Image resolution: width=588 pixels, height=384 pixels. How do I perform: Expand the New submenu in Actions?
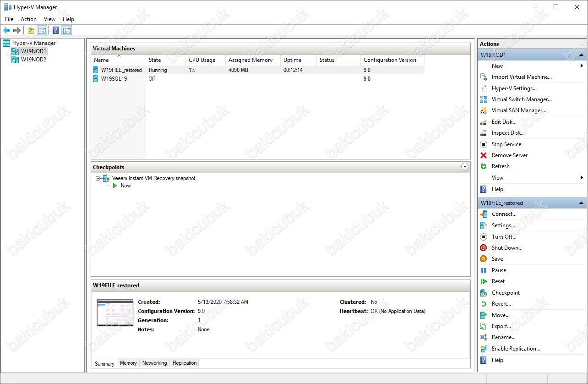[x=582, y=66]
